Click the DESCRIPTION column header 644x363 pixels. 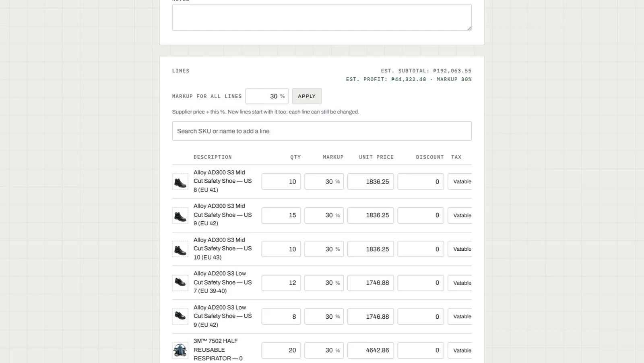(213, 157)
